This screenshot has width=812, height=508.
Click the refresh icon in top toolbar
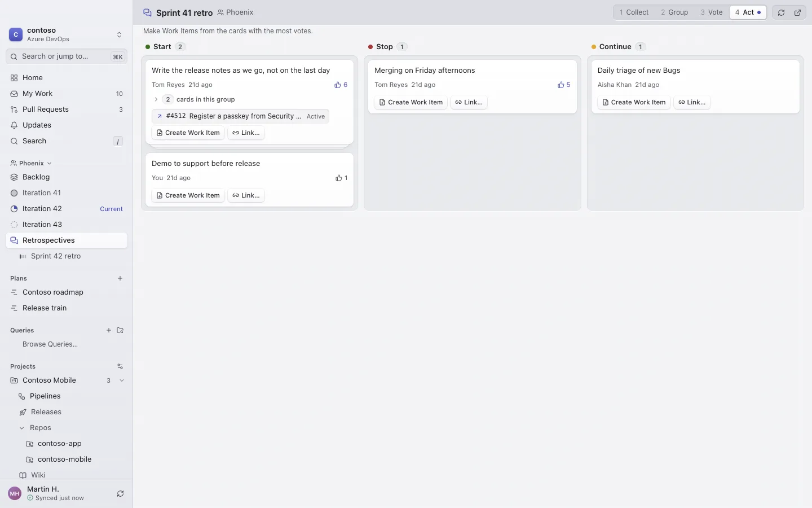pos(781,12)
